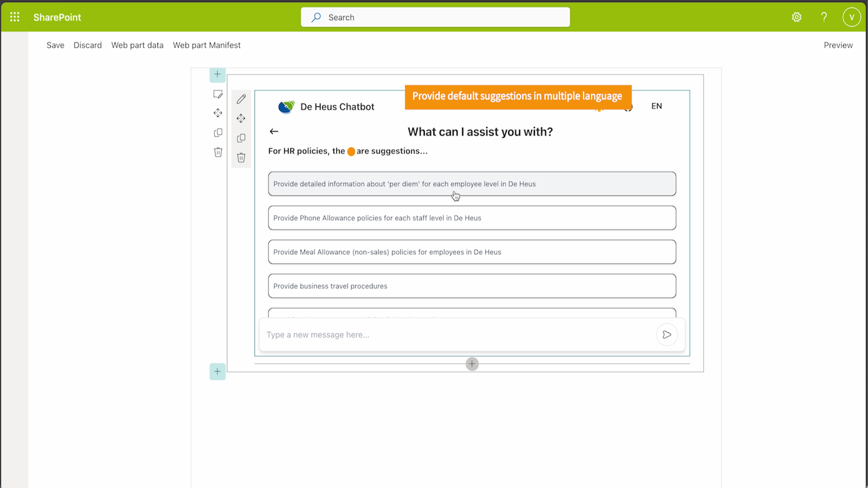Open the Web part data tab
This screenshot has height=488, width=868.
pos(137,45)
